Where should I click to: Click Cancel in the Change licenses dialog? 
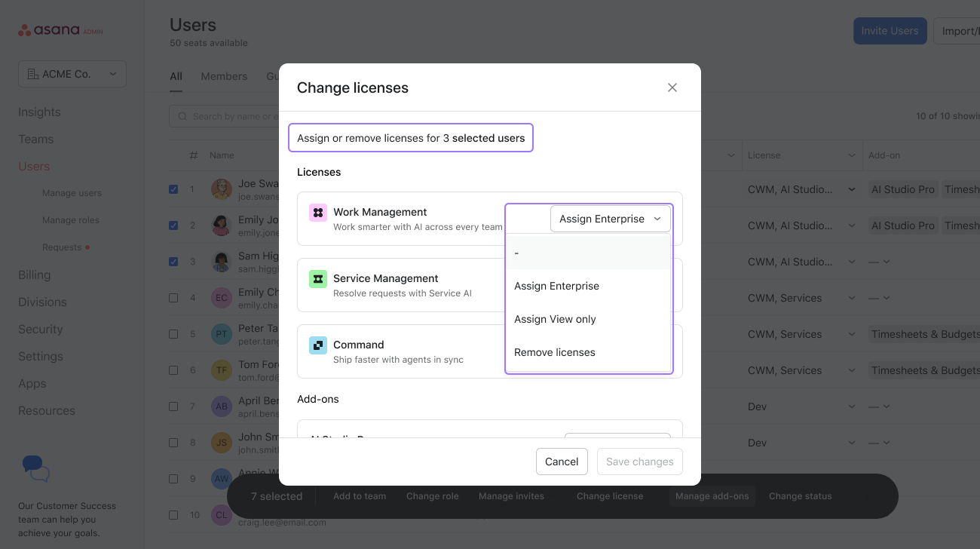pos(562,462)
